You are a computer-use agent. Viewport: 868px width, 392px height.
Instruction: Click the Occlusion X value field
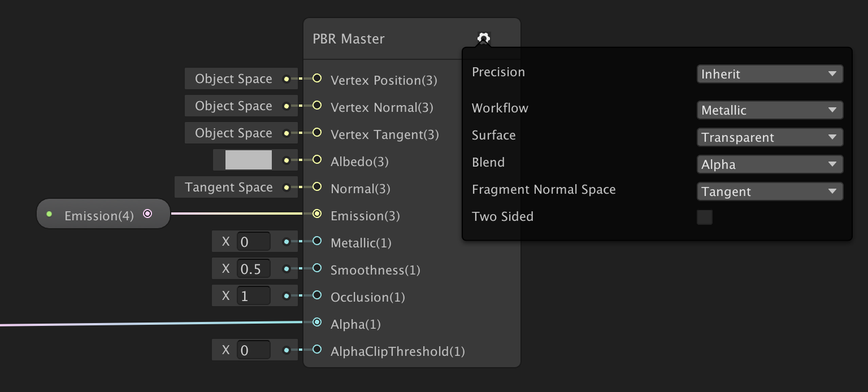[253, 297]
